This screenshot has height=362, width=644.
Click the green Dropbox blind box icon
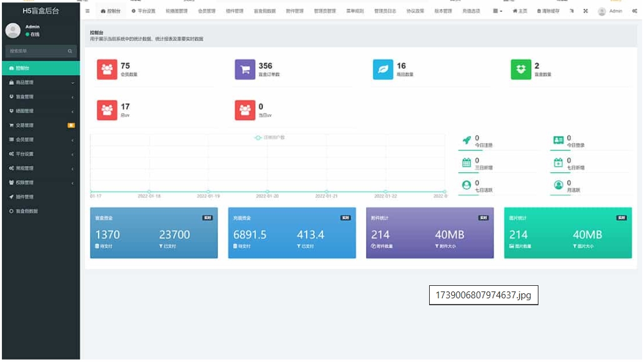[x=521, y=70]
